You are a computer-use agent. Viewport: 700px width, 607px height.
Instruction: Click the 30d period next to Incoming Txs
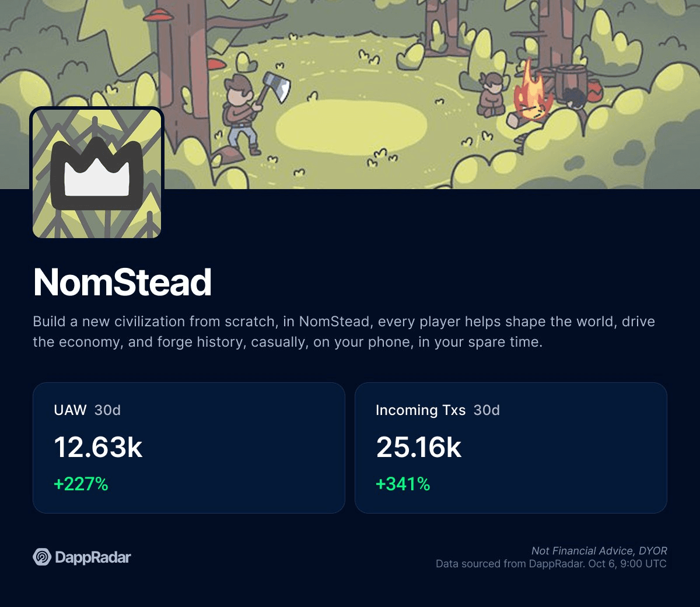click(x=487, y=410)
